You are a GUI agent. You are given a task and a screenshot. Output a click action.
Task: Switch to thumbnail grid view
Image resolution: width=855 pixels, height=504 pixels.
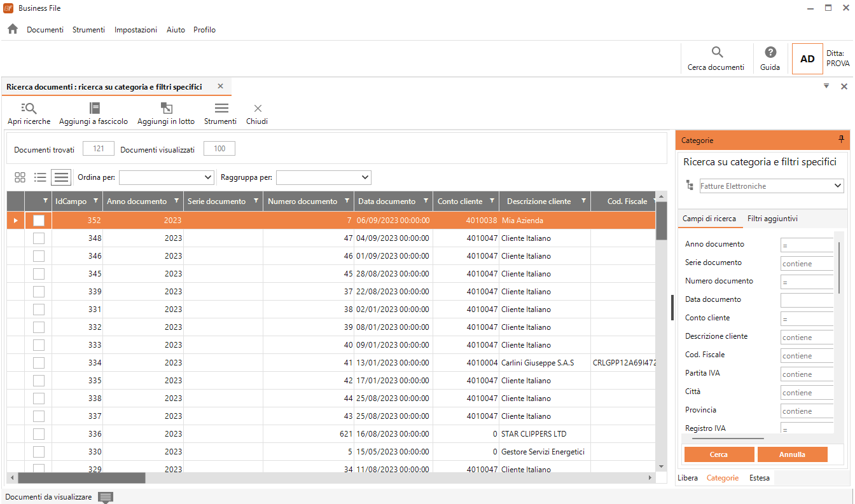coord(20,177)
